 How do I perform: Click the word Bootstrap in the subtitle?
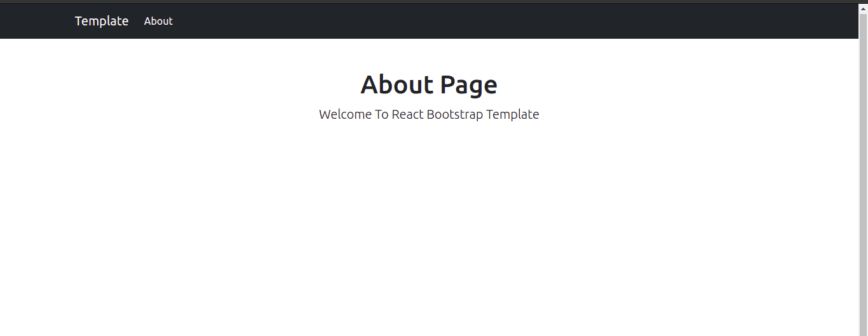[x=455, y=115]
